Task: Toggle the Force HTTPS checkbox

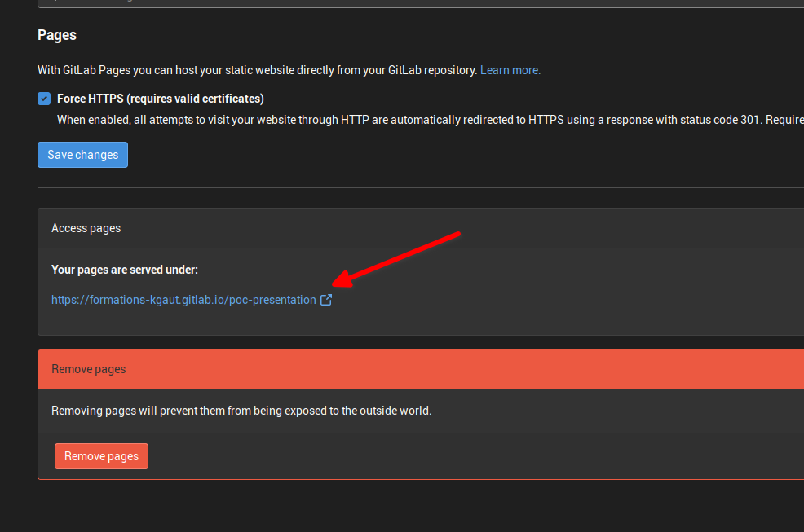Action: 44,99
